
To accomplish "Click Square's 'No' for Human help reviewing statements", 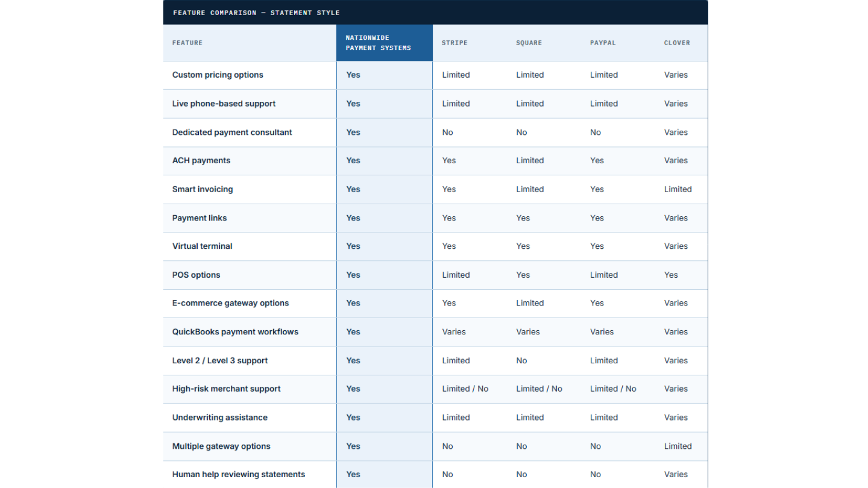I will pyautogui.click(x=521, y=474).
